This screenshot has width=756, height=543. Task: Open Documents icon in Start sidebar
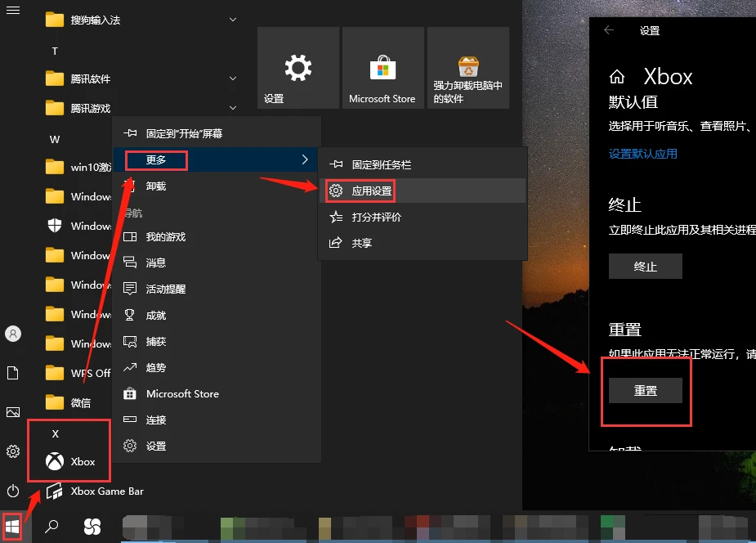[x=13, y=373]
